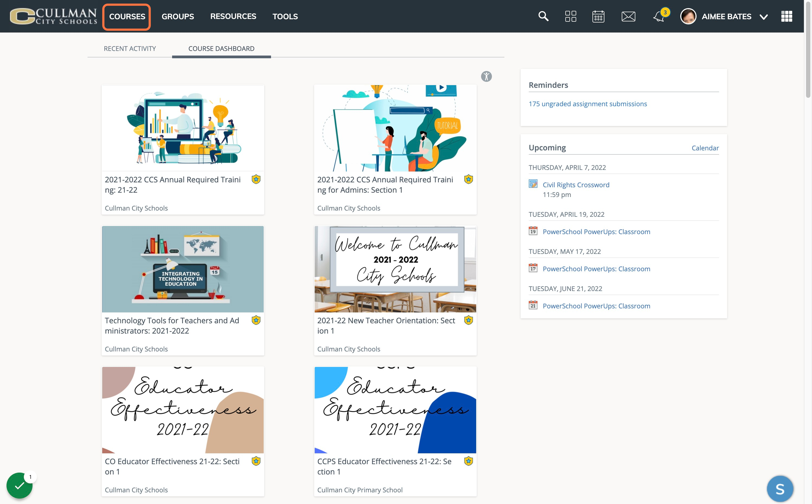Click badge icon on CCPS Educator Effectiveness card

coord(468,461)
